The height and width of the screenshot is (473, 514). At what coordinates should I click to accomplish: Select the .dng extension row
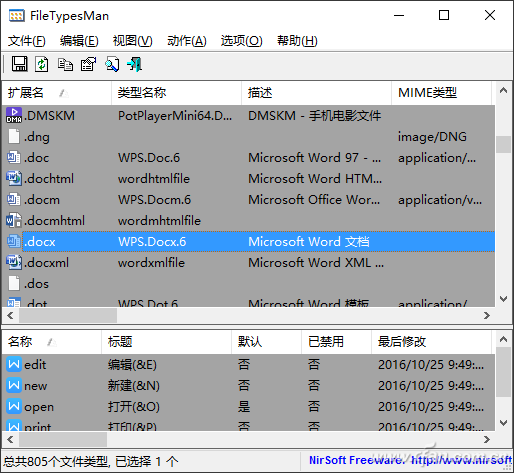[248, 136]
